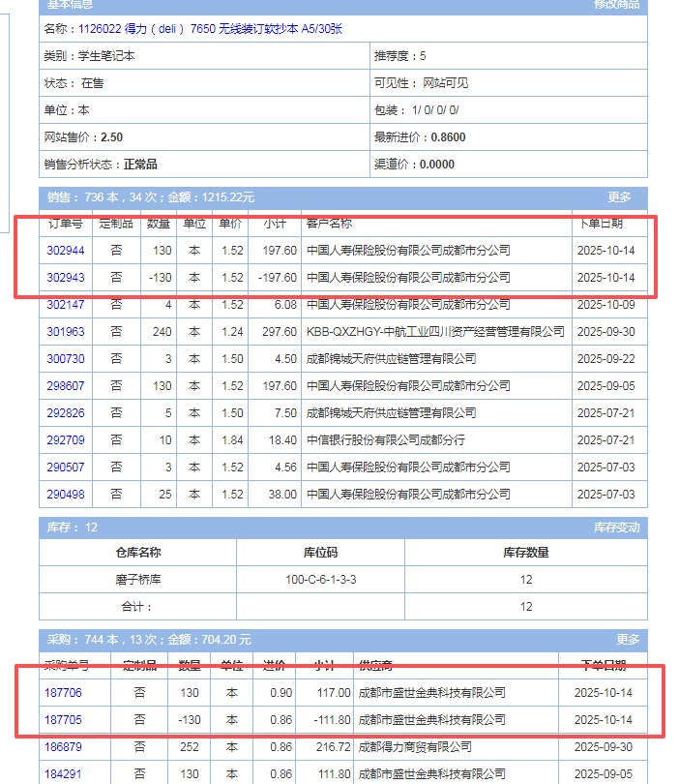Open sales order 290498
The width and height of the screenshot is (679, 784).
click(x=66, y=495)
